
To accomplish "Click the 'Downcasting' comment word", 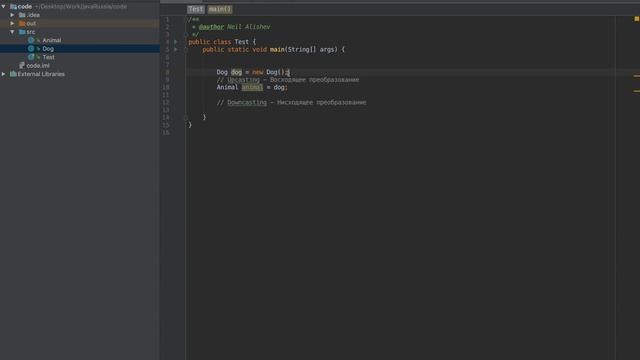I will point(247,102).
